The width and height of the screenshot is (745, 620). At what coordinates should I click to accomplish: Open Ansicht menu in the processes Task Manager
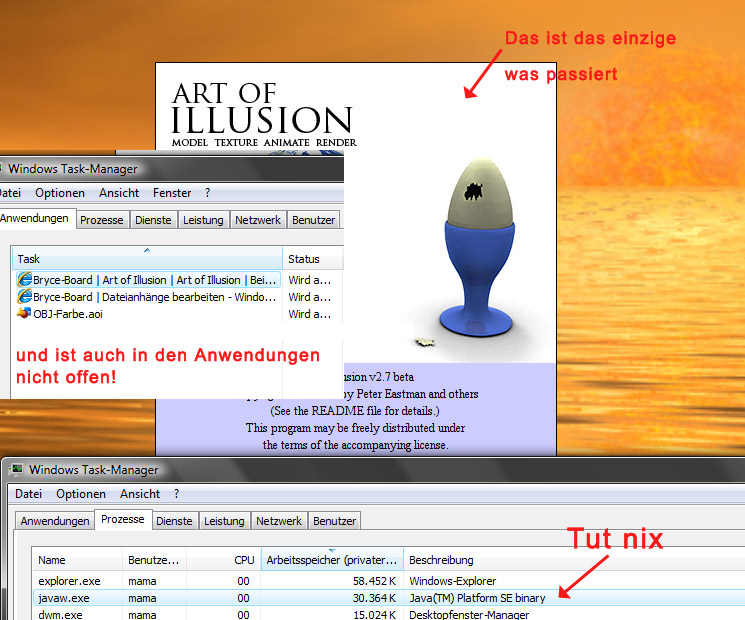pyautogui.click(x=140, y=494)
